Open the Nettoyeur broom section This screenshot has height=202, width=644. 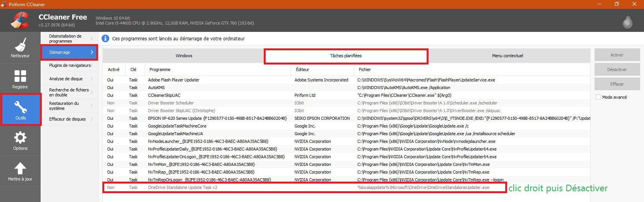(20, 48)
